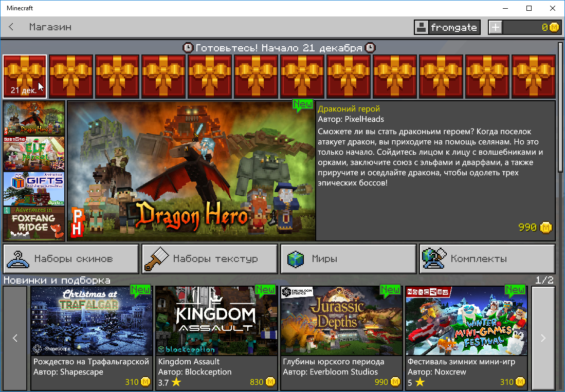This screenshot has width=565, height=392.
Task: Click the last gift box in the row
Action: click(x=534, y=76)
